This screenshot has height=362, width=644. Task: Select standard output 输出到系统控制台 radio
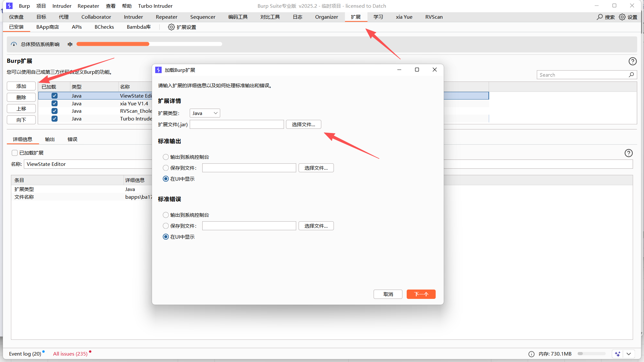click(x=166, y=157)
